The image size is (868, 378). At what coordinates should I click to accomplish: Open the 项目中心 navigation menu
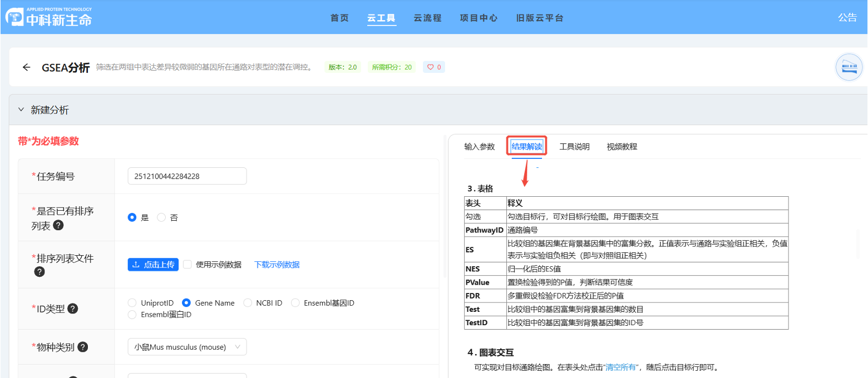(x=480, y=17)
